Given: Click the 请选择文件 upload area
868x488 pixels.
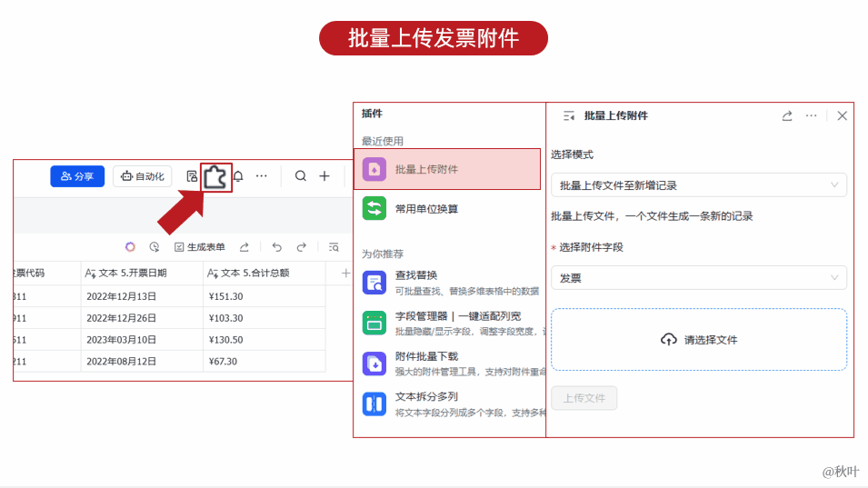Looking at the screenshot, I should tap(698, 340).
